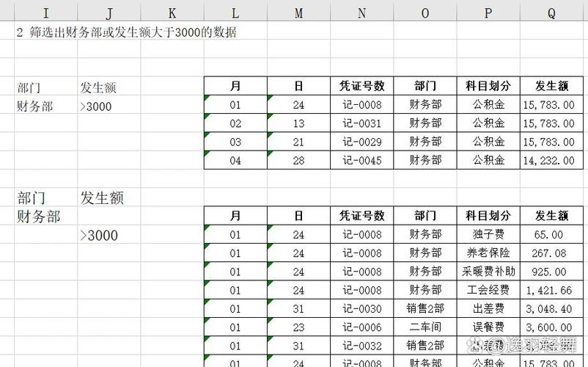Click day cell 28 in upper table
Screen dimensions: 588x367
click(299, 160)
